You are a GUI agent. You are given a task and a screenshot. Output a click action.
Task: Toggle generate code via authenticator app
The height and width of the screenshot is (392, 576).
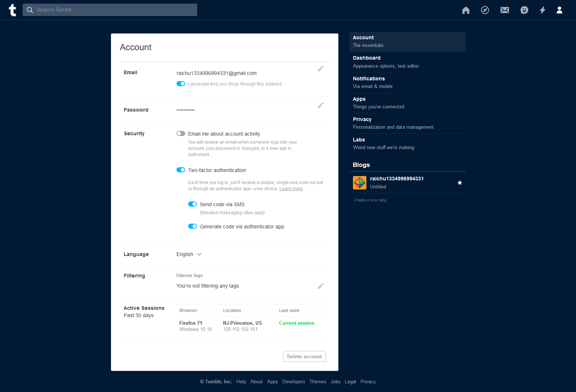click(192, 226)
